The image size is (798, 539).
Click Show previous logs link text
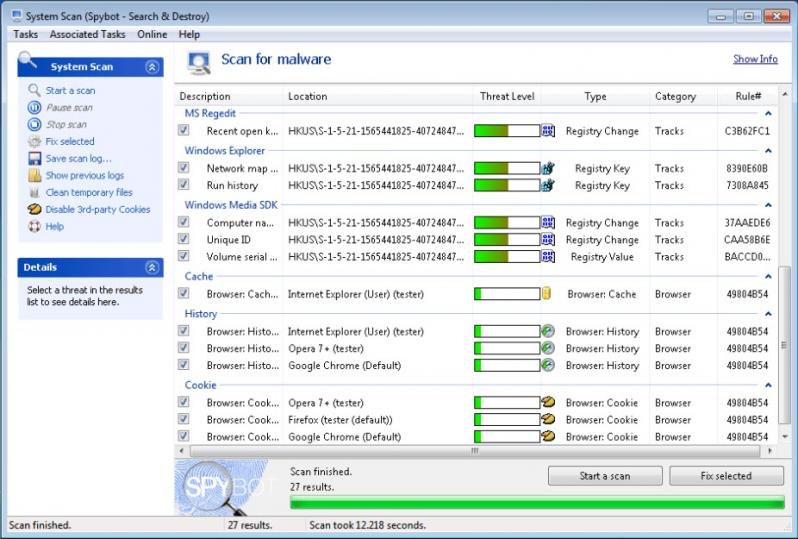pos(85,175)
